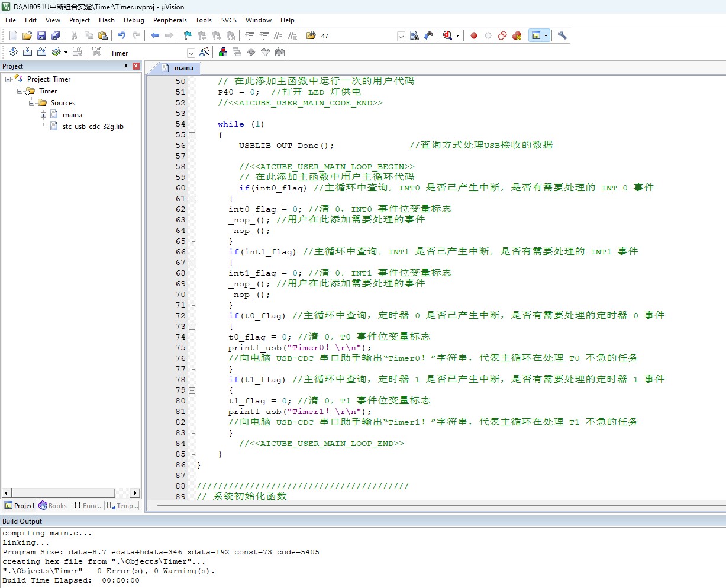This screenshot has width=726, height=588.
Task: Navigate backwards with the blue arrow
Action: click(155, 35)
